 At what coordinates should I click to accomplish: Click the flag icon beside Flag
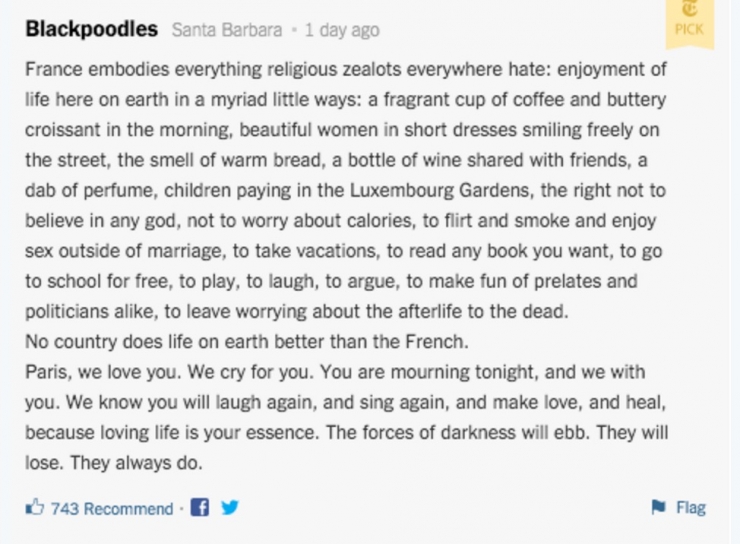point(658,508)
